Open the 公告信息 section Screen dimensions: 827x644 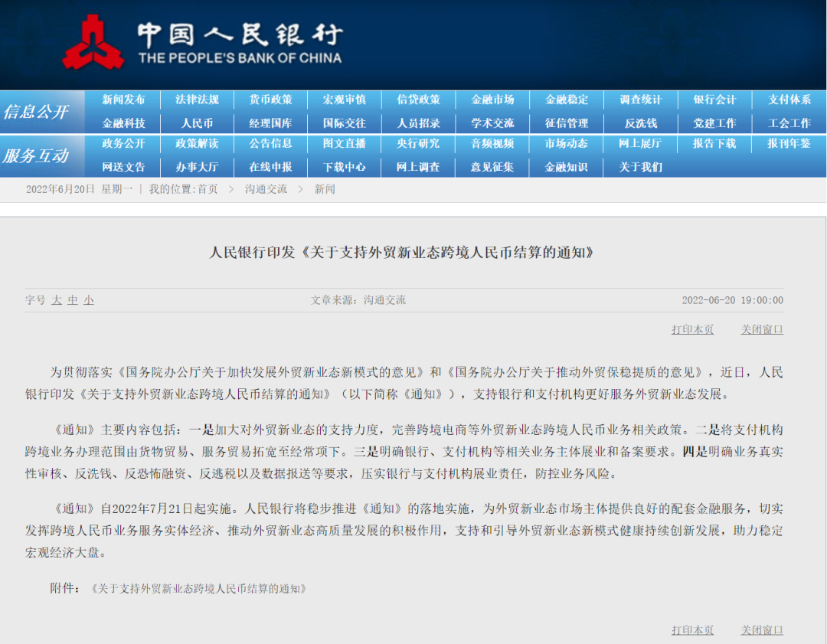click(x=270, y=144)
